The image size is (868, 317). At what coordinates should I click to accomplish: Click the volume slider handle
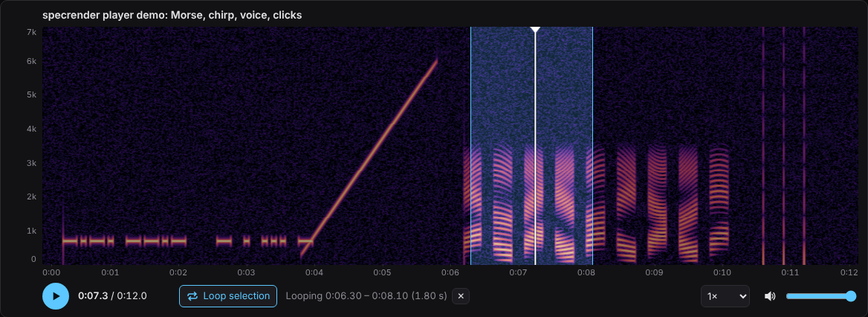pos(852,296)
